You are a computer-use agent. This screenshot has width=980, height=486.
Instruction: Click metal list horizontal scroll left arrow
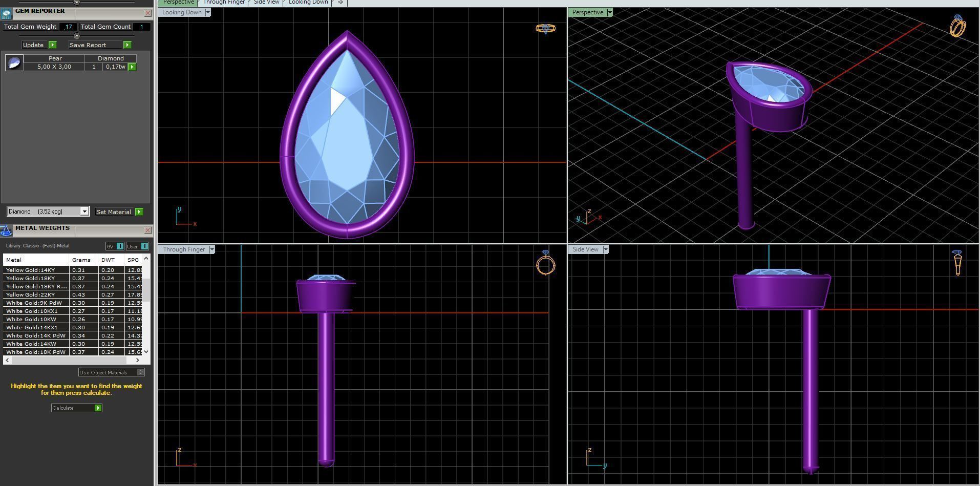click(7, 360)
